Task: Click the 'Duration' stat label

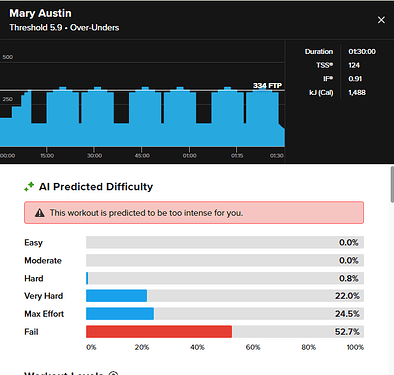Action: point(319,52)
